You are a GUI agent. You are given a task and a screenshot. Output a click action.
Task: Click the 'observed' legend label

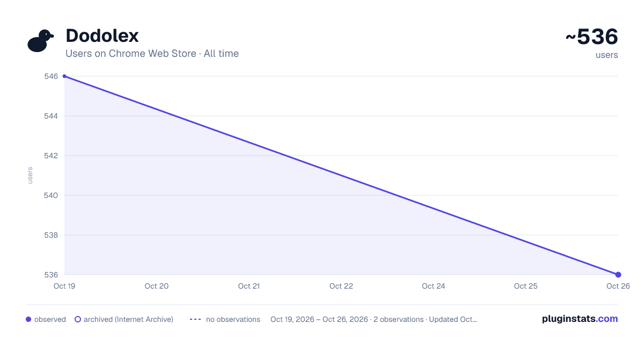tap(50, 319)
